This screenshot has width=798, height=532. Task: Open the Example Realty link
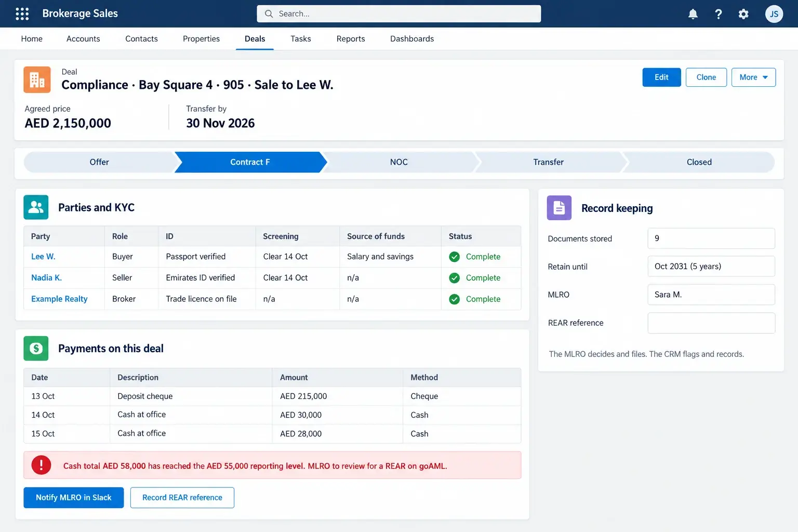click(x=59, y=299)
